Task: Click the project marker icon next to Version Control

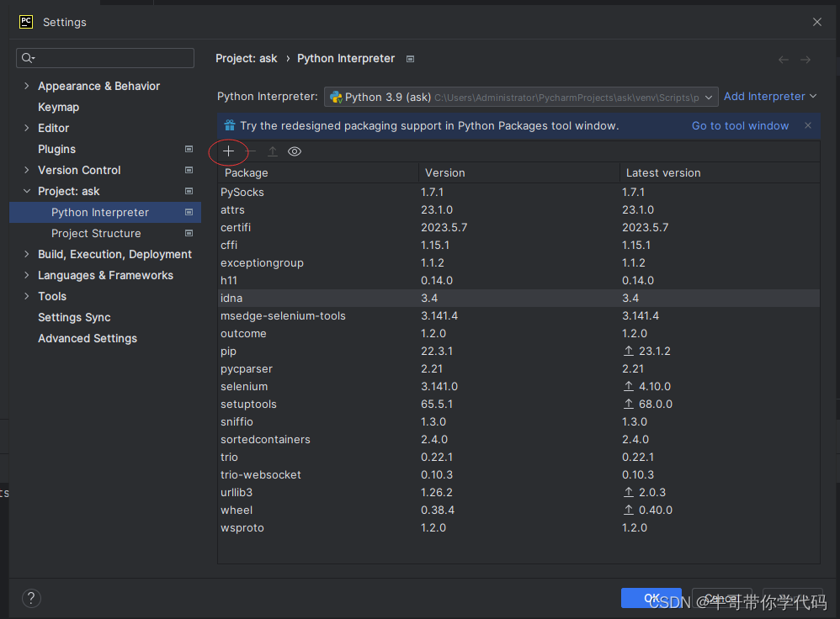Action: tap(189, 170)
